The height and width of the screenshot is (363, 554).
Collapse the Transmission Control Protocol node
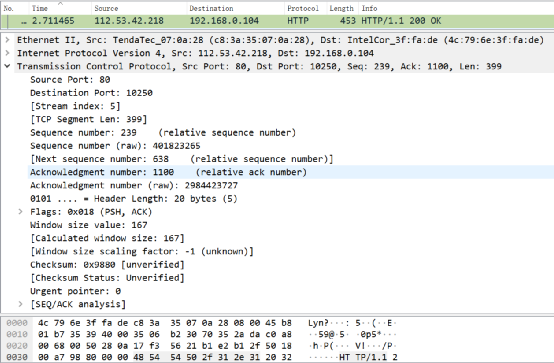[7, 66]
